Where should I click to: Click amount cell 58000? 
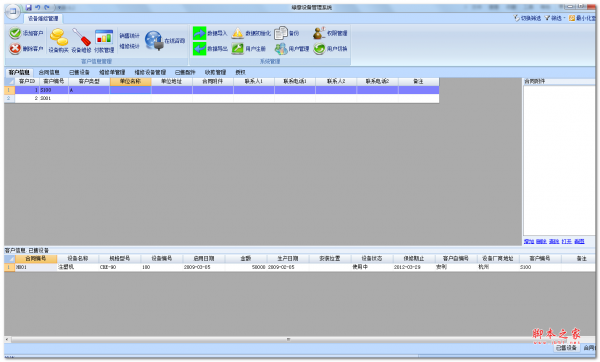pos(246,267)
